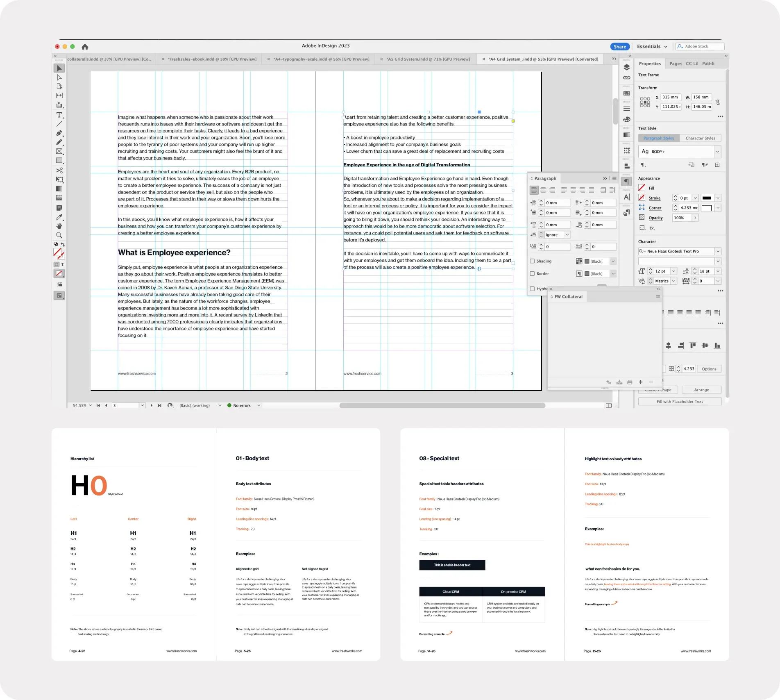Expand the font size 12 pt dropdown
Screen dimensions: 780x700
tap(673, 271)
